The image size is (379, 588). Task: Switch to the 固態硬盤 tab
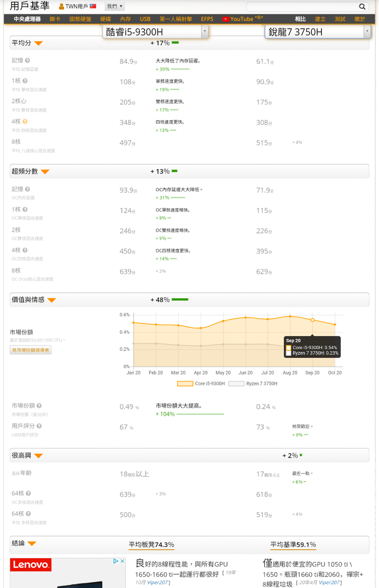point(80,19)
